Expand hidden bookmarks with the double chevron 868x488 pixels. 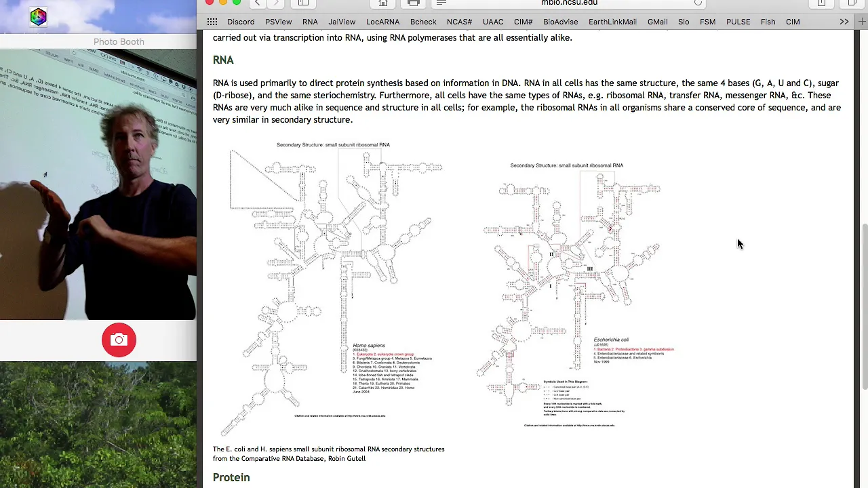[844, 22]
